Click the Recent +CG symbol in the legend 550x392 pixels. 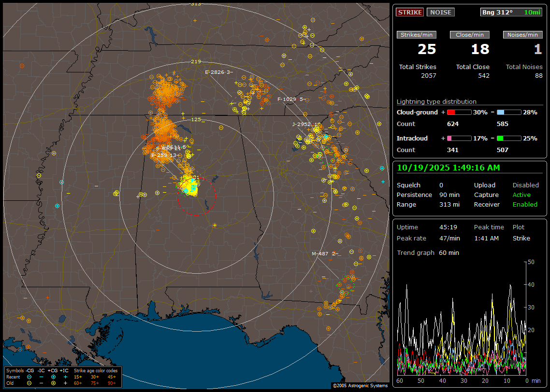(x=53, y=377)
